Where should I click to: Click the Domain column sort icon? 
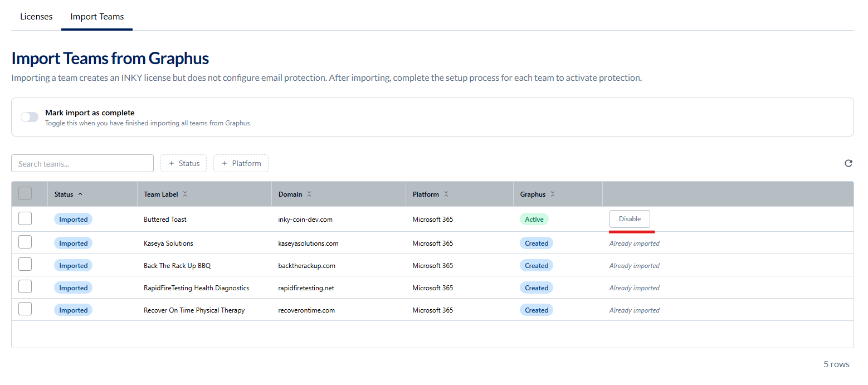(x=309, y=194)
